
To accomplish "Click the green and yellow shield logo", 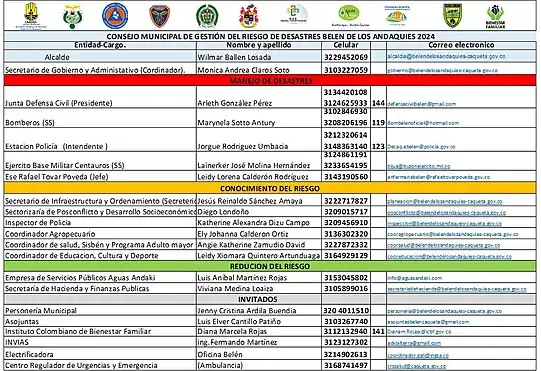I will (452, 16).
